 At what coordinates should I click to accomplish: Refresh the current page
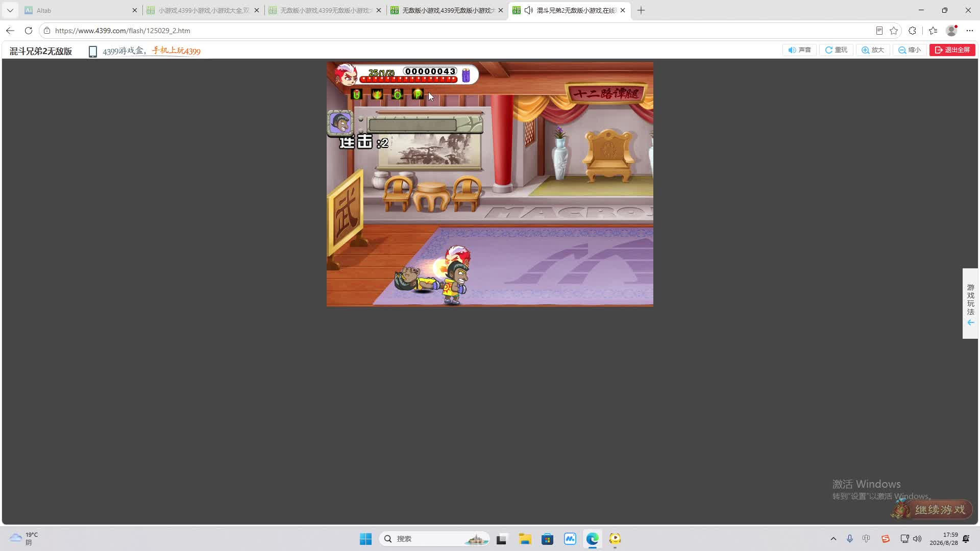pyautogui.click(x=29, y=31)
